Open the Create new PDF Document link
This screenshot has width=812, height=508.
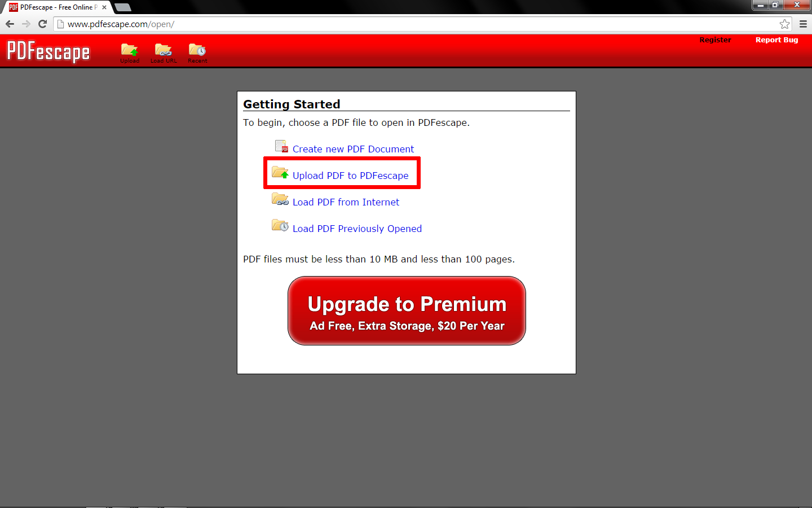[353, 149]
